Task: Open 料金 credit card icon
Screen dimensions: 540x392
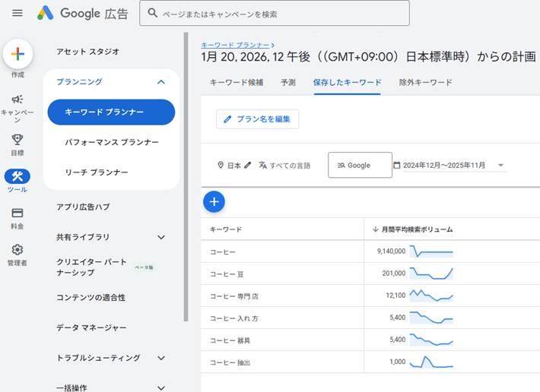Action: [17, 213]
